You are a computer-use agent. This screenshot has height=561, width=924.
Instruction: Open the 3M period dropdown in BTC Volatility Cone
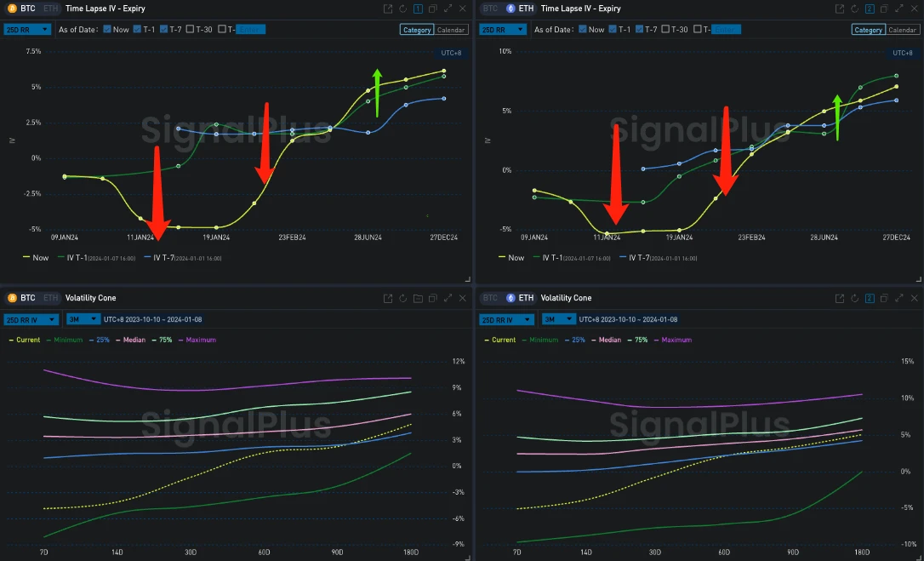(82, 319)
